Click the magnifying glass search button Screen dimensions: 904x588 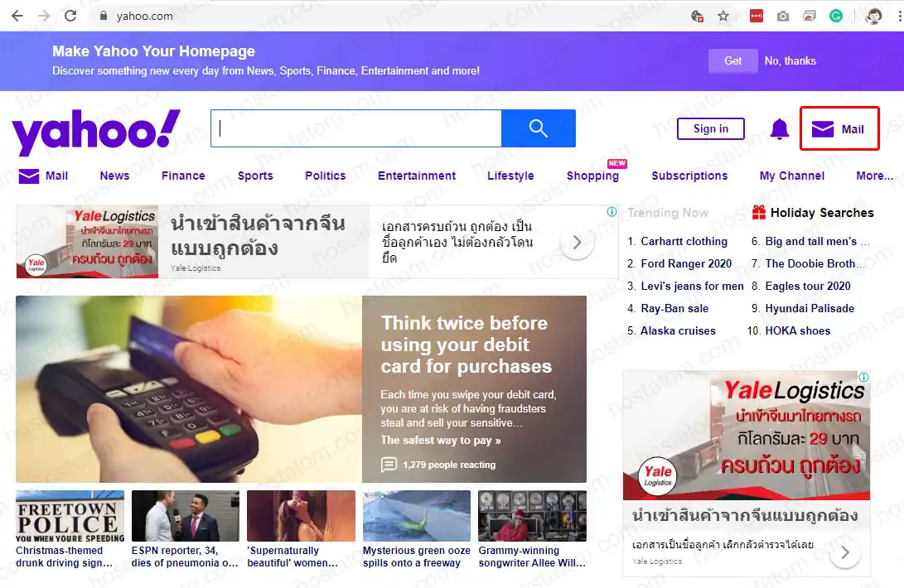coord(539,128)
